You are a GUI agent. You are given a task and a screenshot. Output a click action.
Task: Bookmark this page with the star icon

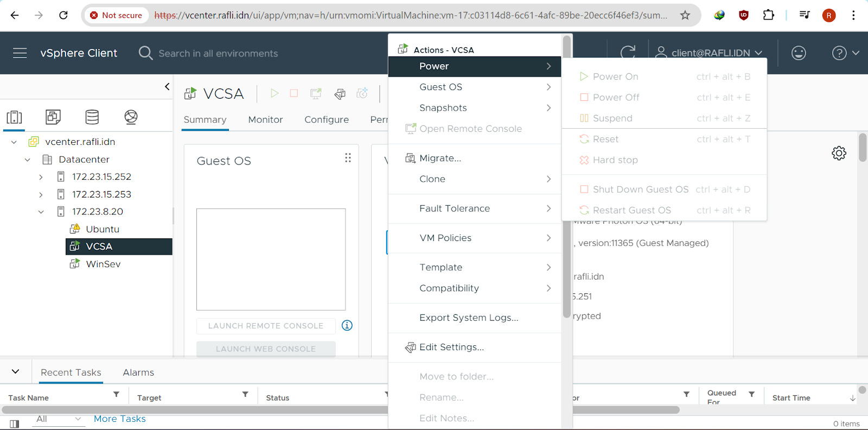click(x=685, y=15)
